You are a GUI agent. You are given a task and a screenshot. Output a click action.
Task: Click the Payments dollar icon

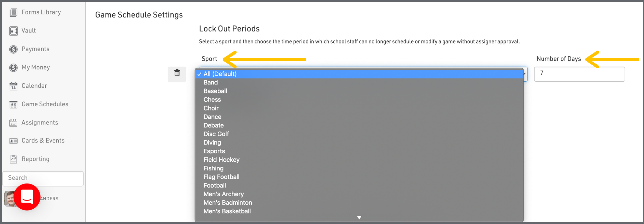[13, 50]
